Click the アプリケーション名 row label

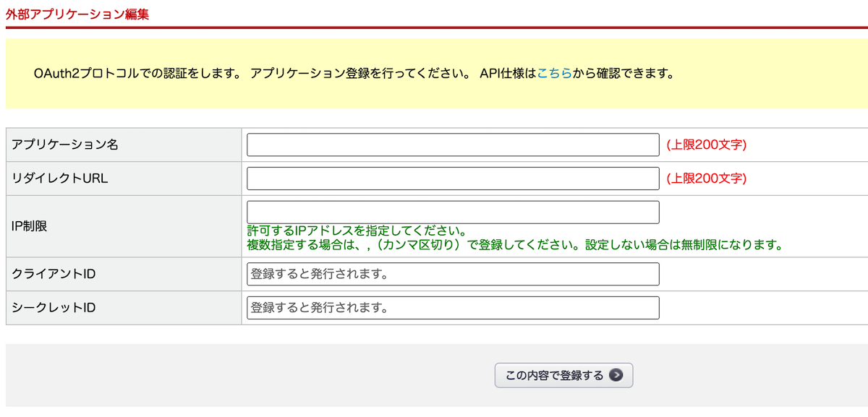pyautogui.click(x=65, y=145)
